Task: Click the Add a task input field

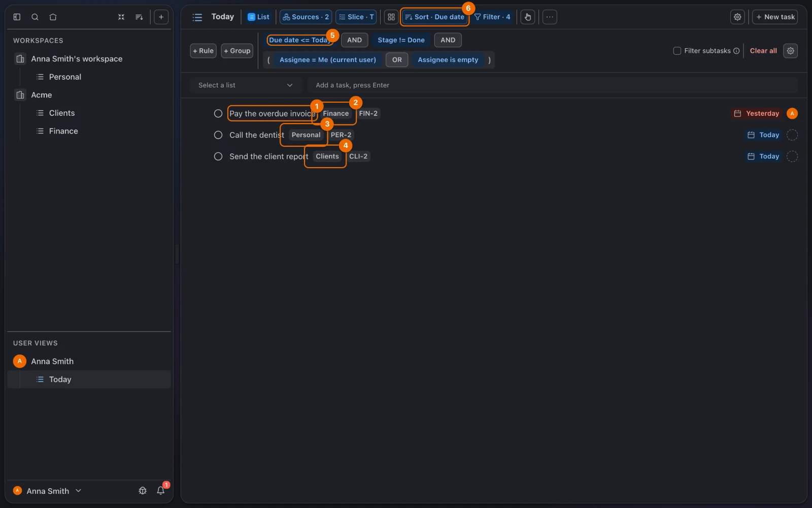Action: [x=553, y=85]
